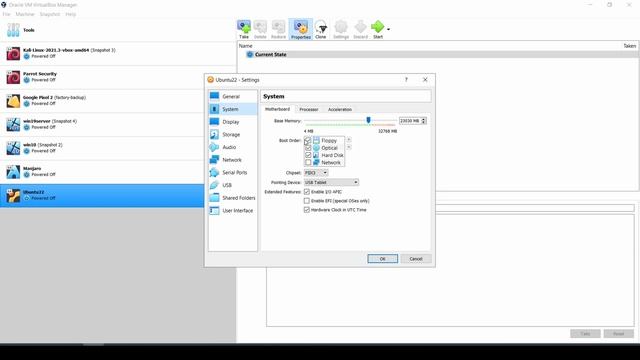Select the Google Pixel 2 VM icon

coord(13,101)
